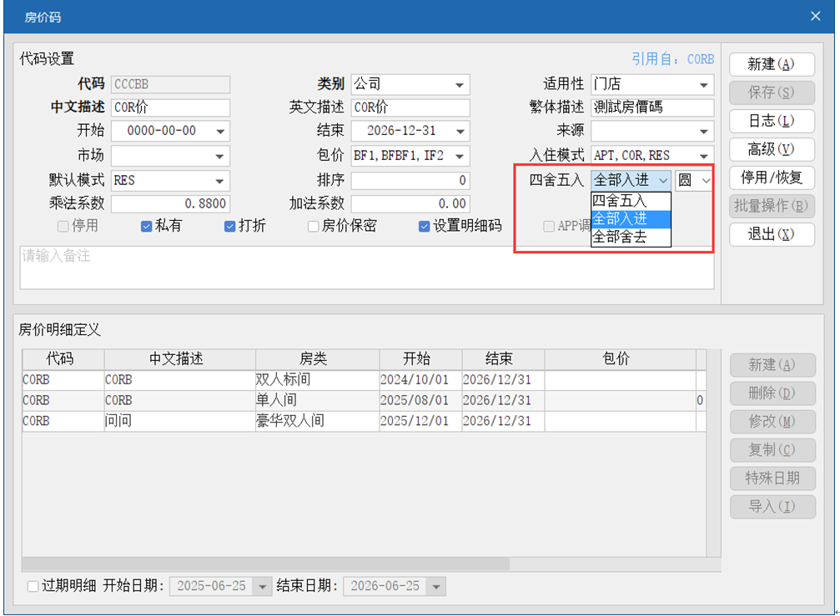Viewport: 840px width, 616px height.
Task: Click the 排序 input field
Action: click(410, 181)
